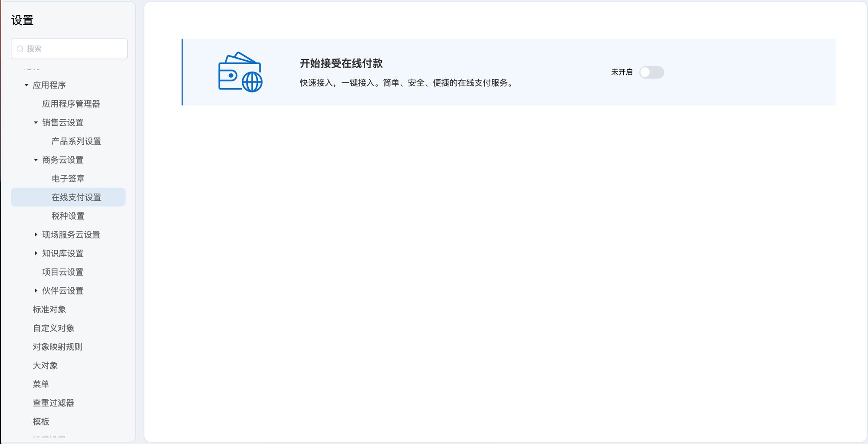868x444 pixels.
Task: Open 查重过滤器 settings
Action: [53, 403]
